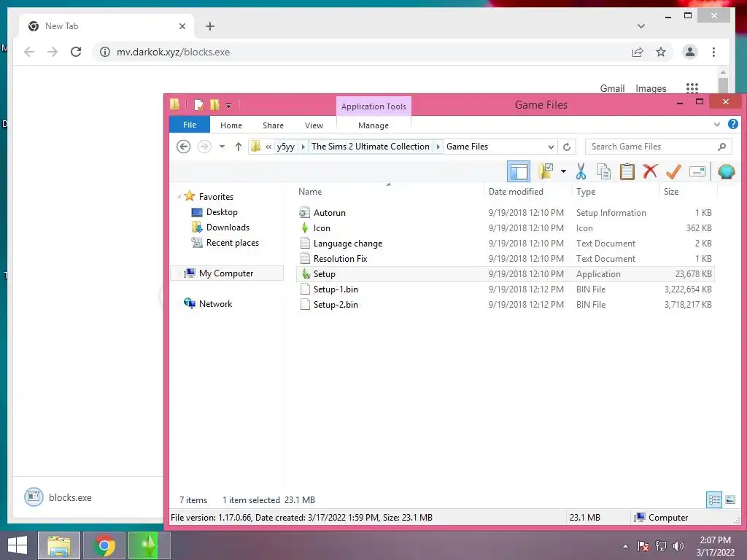Screen dimensions: 747x560
Task: Collapse the Favorites tree group
Action: [x=179, y=197]
